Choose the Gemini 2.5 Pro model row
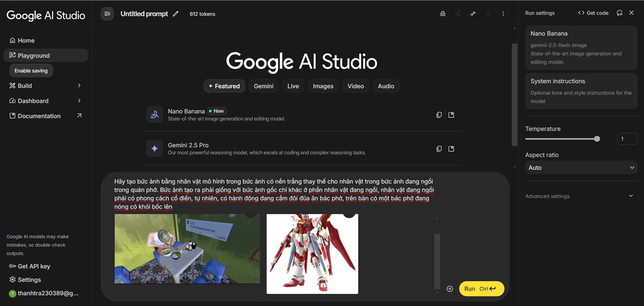This screenshot has height=306, width=644. pos(302,149)
